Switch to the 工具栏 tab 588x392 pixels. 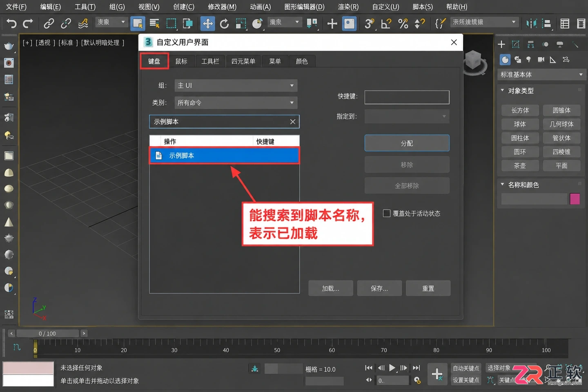pos(210,61)
